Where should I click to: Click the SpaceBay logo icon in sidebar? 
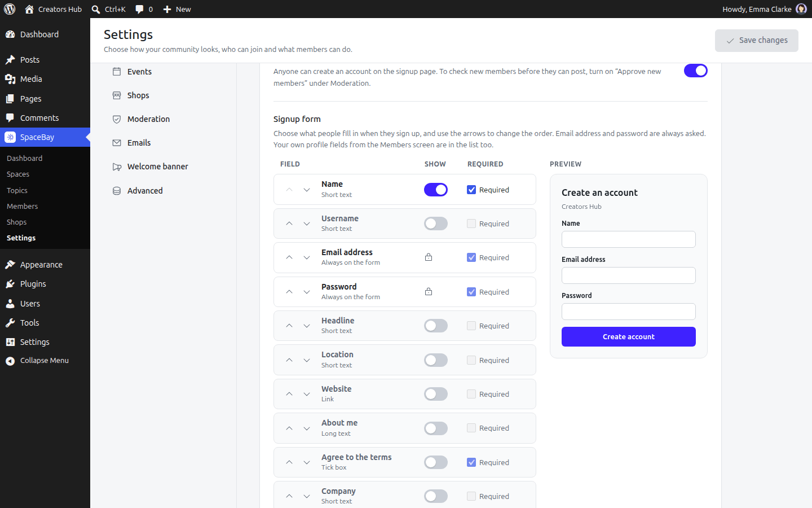pos(10,137)
